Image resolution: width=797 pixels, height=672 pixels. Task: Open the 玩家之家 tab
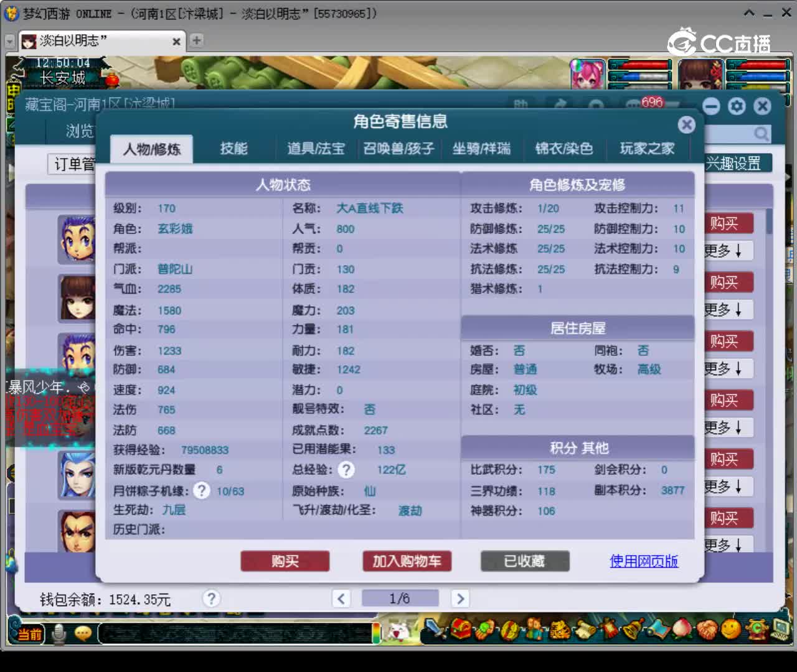click(x=647, y=148)
